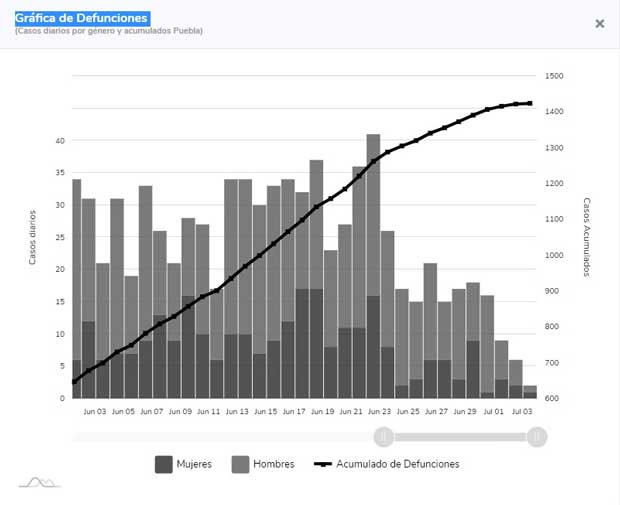This screenshot has width=620, height=505.
Task: Click the Jun 13 axis label
Action: click(237, 412)
